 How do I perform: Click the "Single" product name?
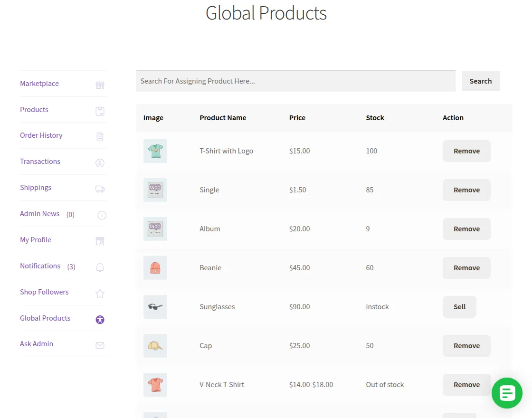pyautogui.click(x=209, y=190)
